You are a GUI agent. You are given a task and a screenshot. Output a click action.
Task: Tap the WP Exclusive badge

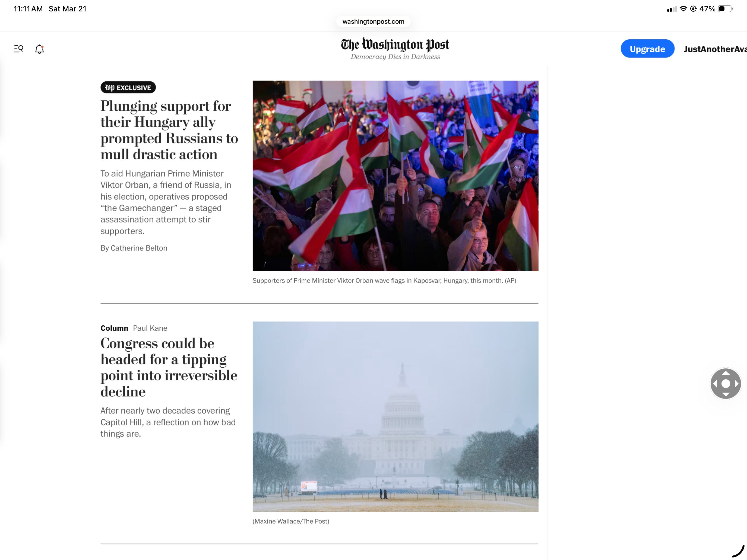coord(128,87)
